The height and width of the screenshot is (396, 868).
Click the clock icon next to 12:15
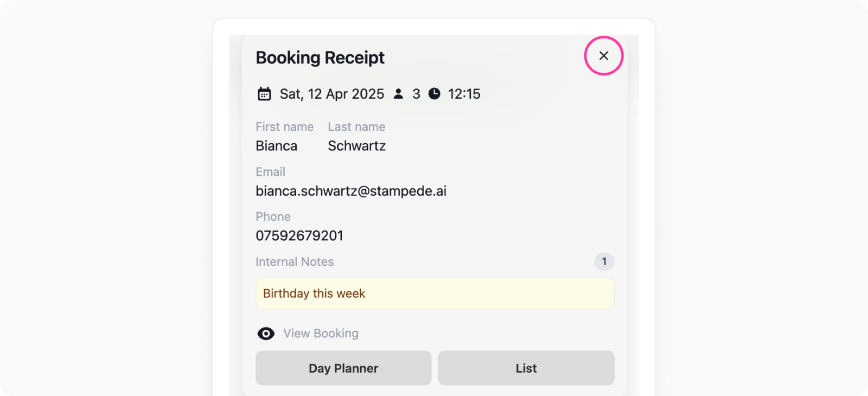click(x=435, y=94)
